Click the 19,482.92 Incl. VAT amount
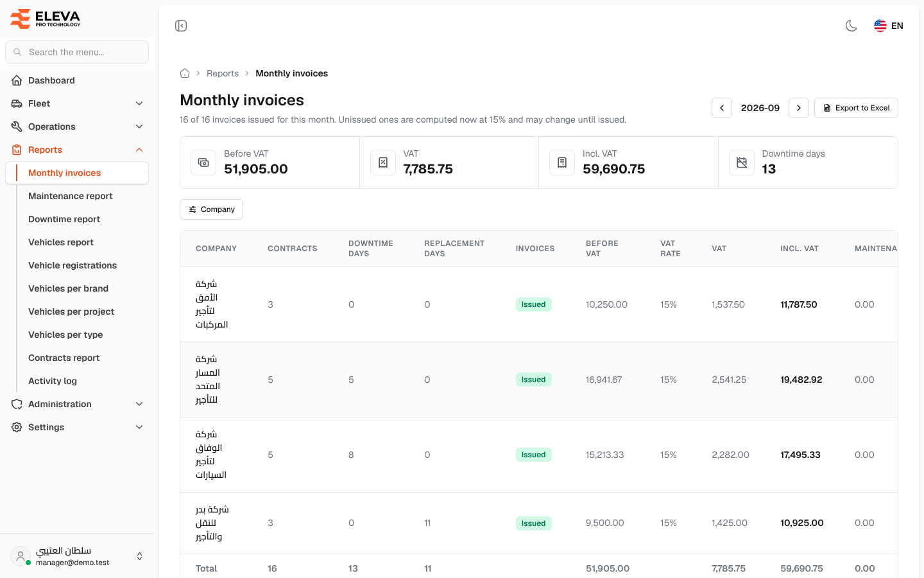Screen dimensions: 924x578 (x=801, y=380)
